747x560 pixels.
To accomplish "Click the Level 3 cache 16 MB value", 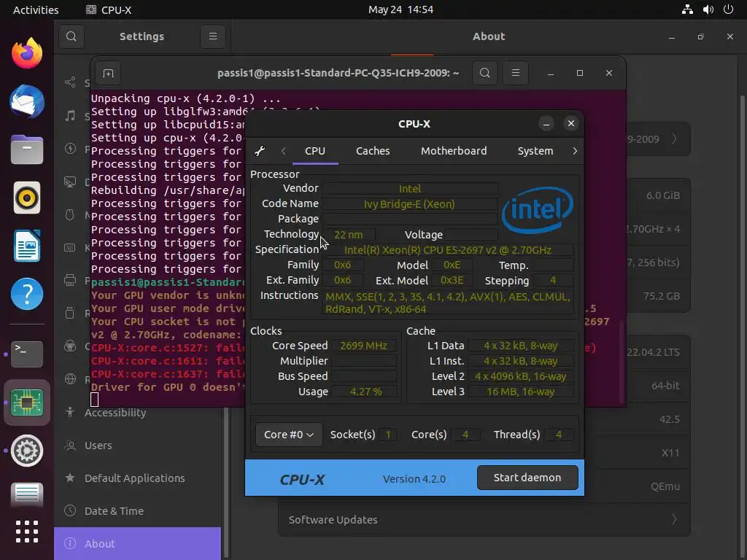I will click(x=520, y=392).
